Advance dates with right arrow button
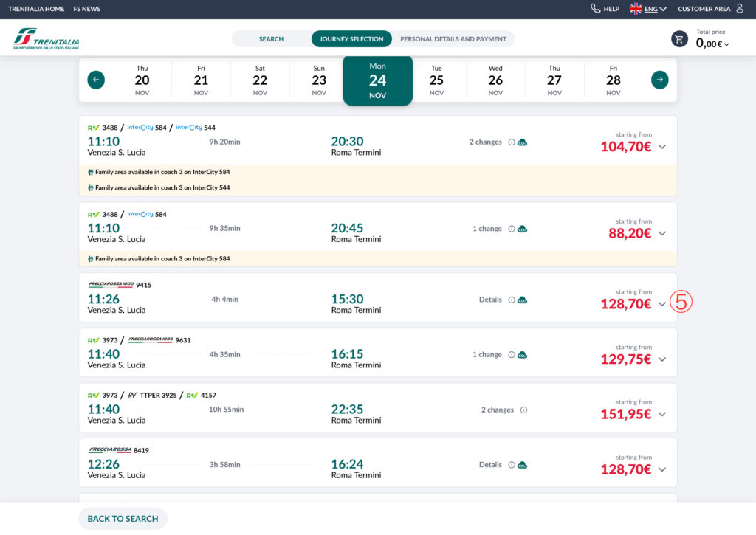The image size is (756, 535). point(659,80)
